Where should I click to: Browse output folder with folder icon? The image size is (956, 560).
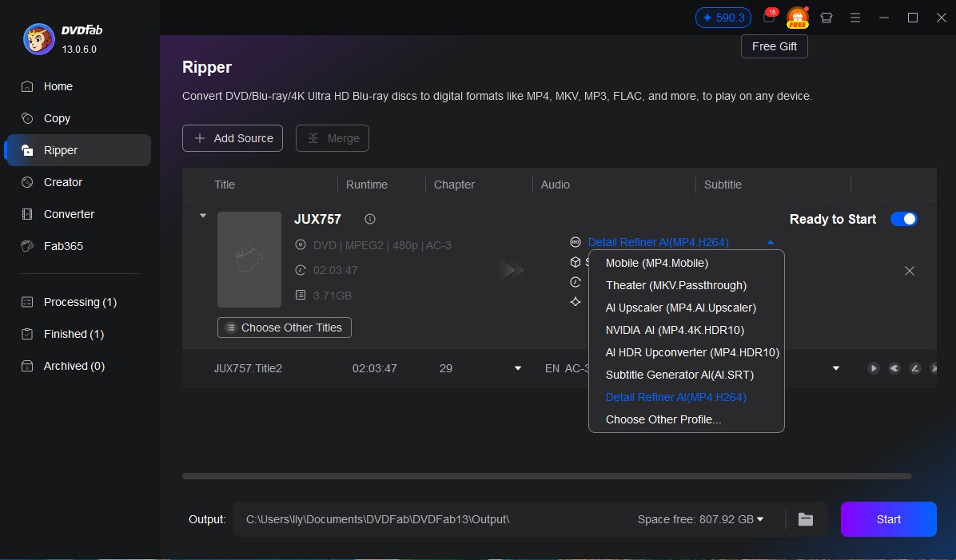[x=806, y=519]
